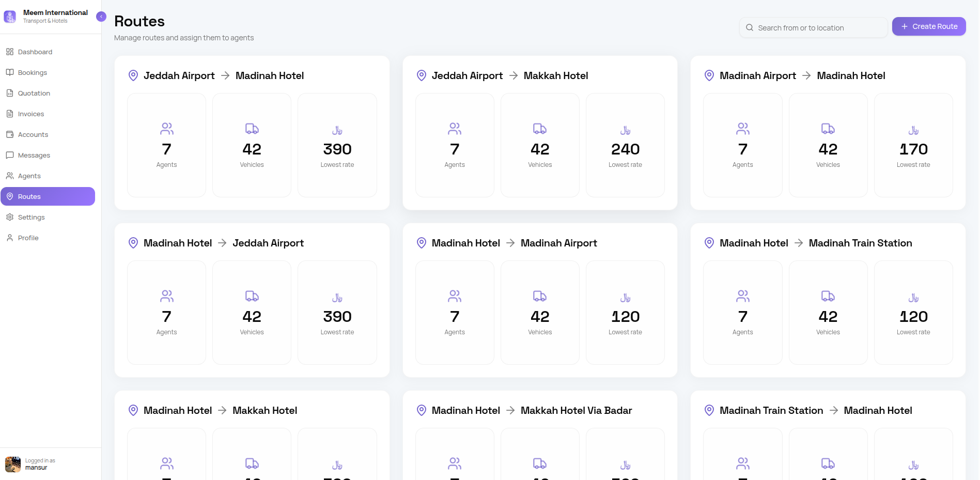This screenshot has height=480, width=980.
Task: Click the location pin of Jeddah Airport to Madinah Hotel
Action: (x=133, y=75)
